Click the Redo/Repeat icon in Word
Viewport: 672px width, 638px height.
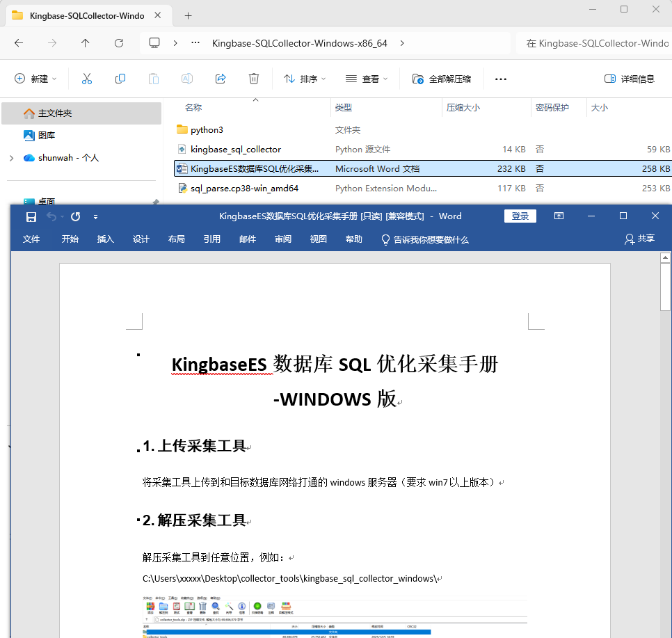(x=75, y=217)
